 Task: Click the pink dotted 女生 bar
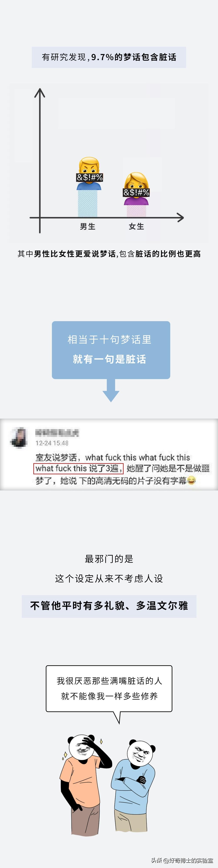tap(136, 211)
